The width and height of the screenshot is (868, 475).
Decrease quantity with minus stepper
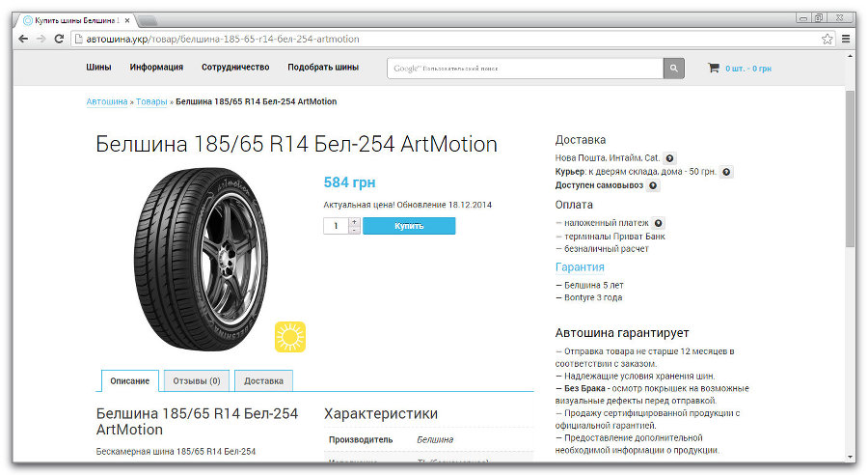(354, 230)
